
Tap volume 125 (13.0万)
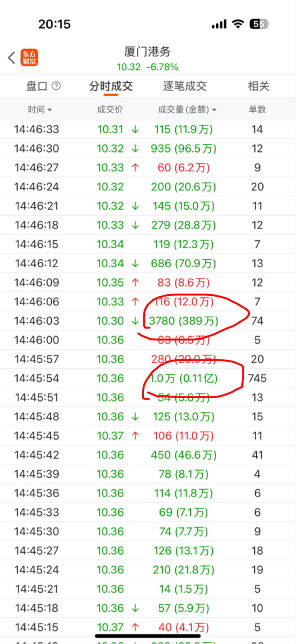click(183, 417)
